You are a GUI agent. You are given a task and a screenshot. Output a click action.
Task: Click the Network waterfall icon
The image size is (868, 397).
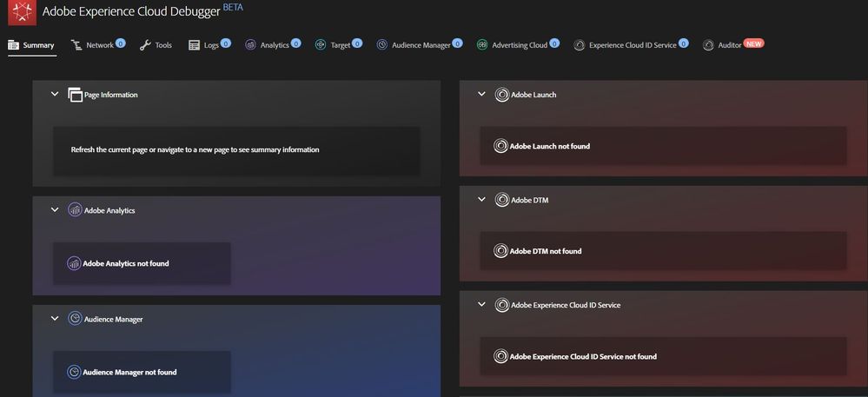[x=76, y=45]
